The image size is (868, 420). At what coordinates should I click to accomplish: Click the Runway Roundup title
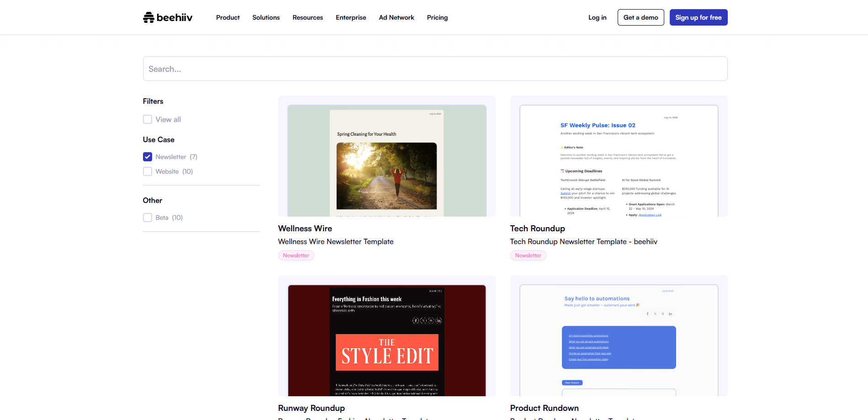312,408
